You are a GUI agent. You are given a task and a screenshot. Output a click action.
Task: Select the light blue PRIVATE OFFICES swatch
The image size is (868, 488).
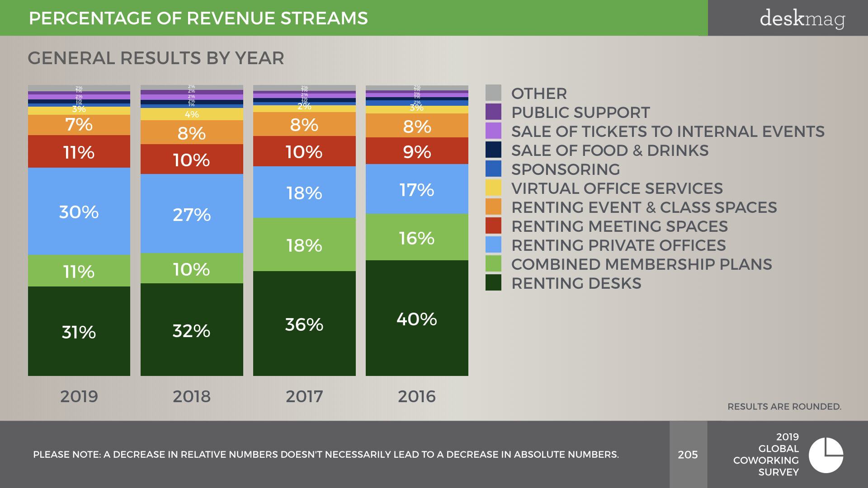(x=493, y=244)
